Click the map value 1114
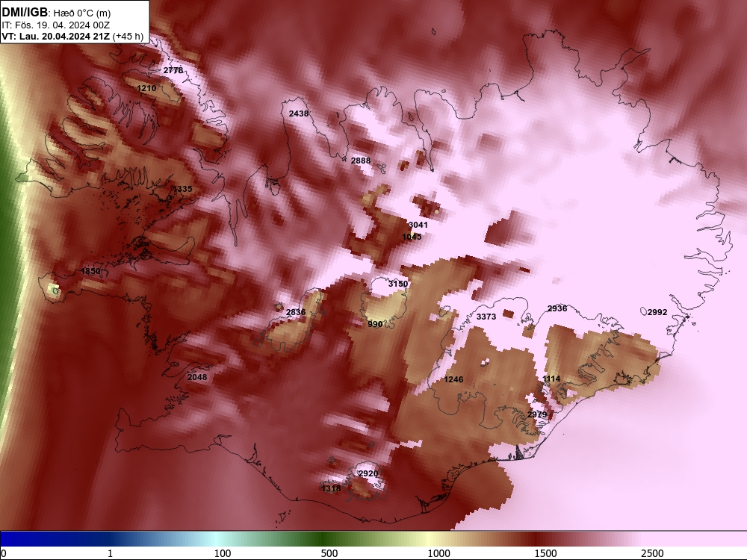 pyautogui.click(x=551, y=379)
